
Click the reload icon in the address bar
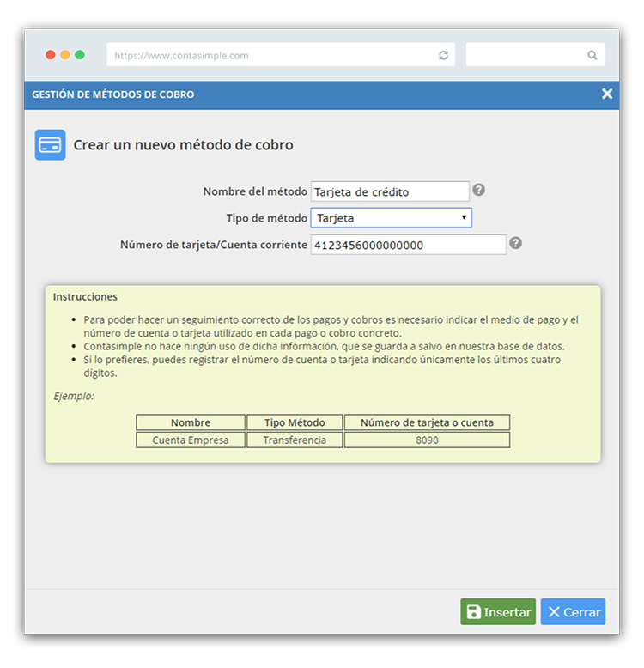point(443,56)
